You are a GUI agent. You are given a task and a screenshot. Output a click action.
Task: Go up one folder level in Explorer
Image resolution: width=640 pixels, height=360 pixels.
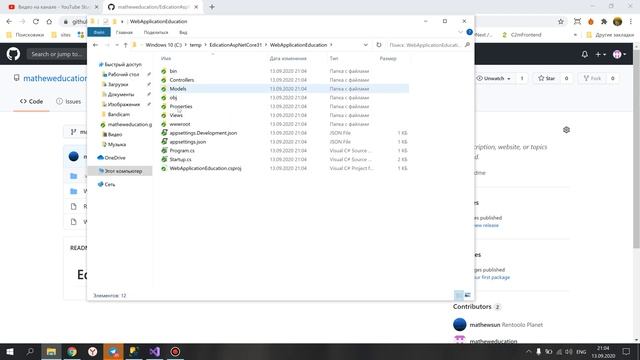[x=126, y=45]
